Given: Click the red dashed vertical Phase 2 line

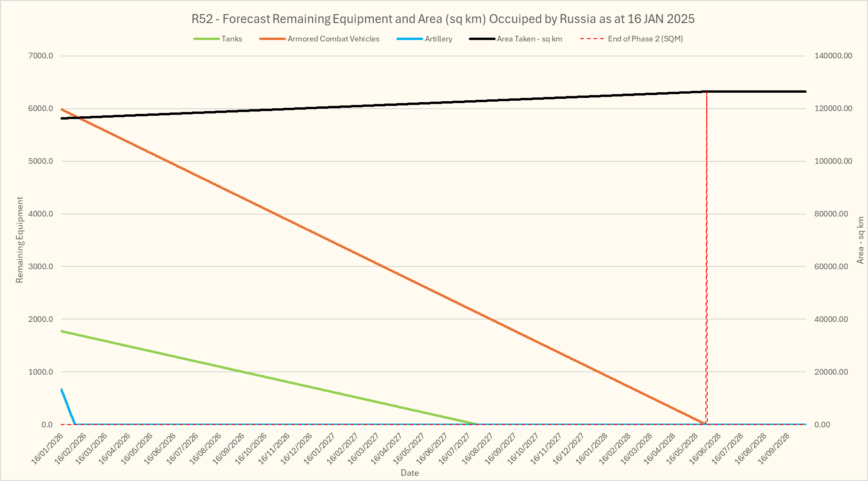Looking at the screenshot, I should click(706, 259).
